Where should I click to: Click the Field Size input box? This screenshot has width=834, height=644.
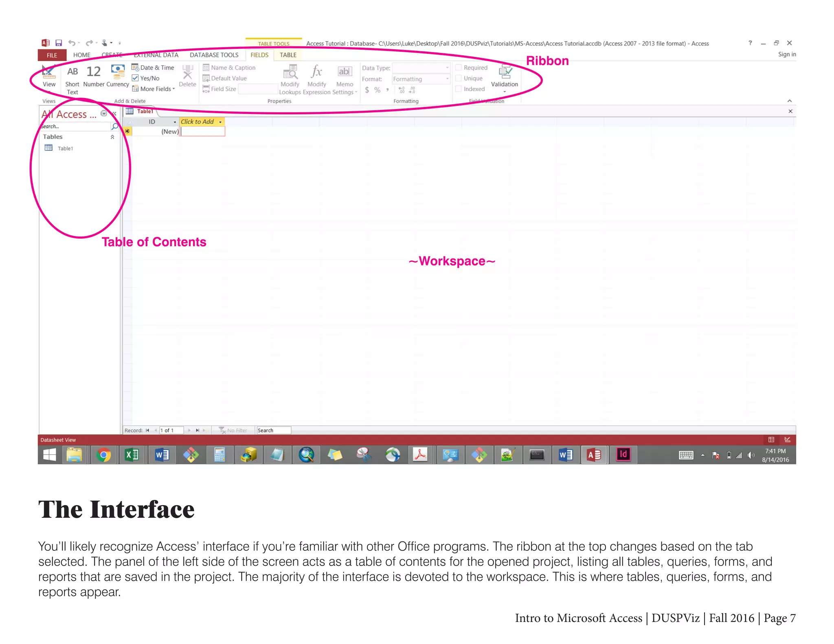point(258,89)
